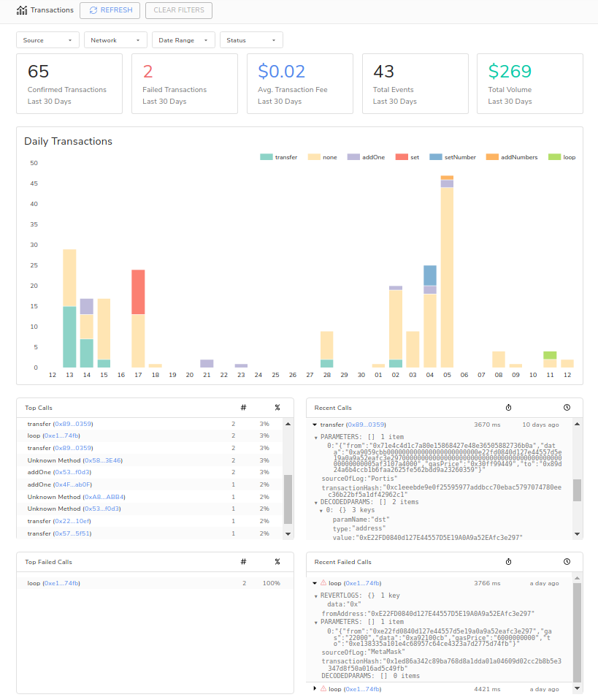Screen dimensions: 598x700
Task: Click warning triangle on expanded failed loop call
Action: 323,583
